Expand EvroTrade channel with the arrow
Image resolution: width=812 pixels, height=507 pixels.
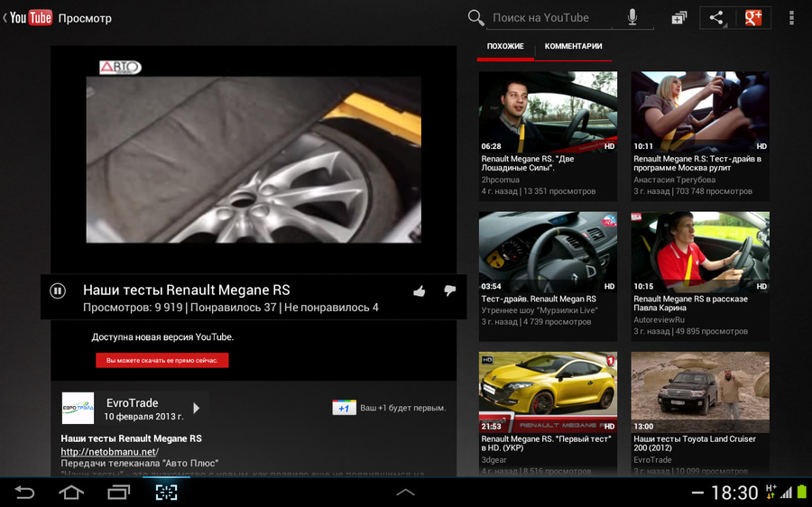(x=197, y=408)
